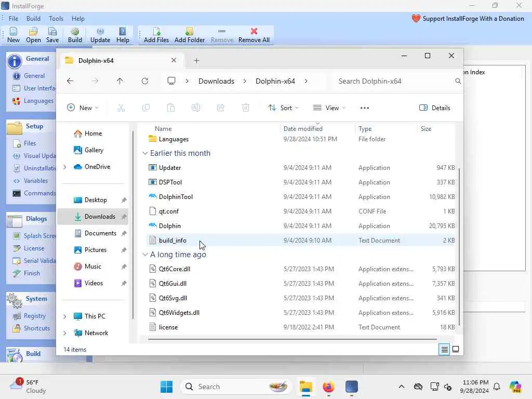Click the Update toolbar icon in InstallForge
532x399 pixels.
click(100, 35)
